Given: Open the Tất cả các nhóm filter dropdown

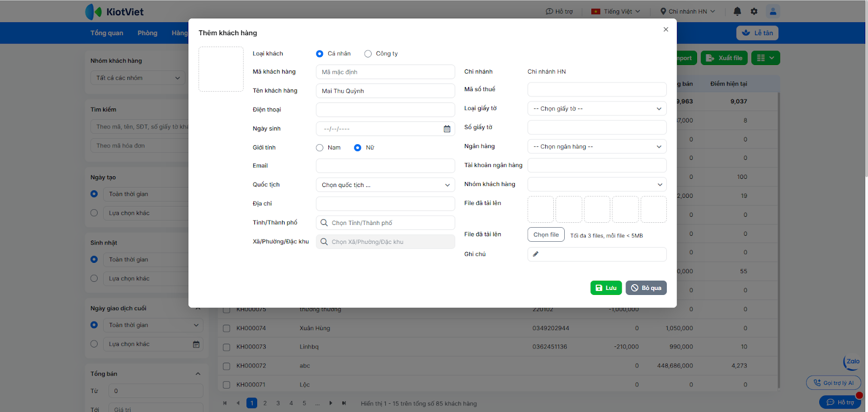Looking at the screenshot, I should (x=138, y=78).
